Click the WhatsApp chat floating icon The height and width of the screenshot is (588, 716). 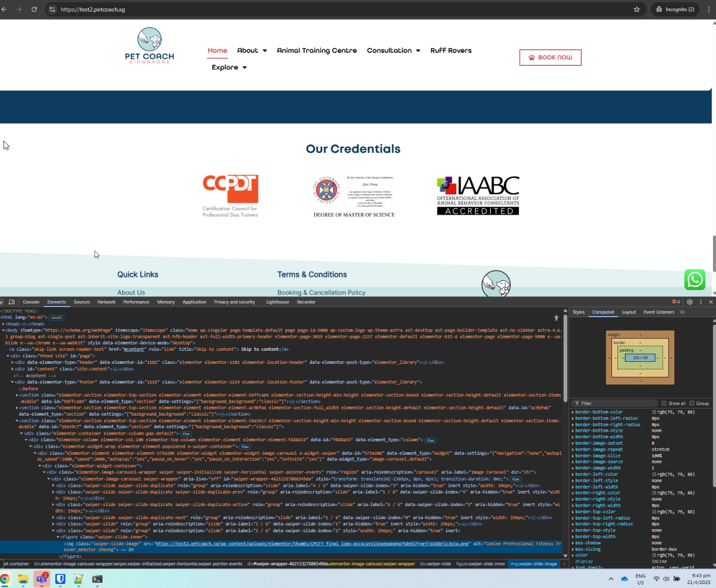(x=694, y=280)
